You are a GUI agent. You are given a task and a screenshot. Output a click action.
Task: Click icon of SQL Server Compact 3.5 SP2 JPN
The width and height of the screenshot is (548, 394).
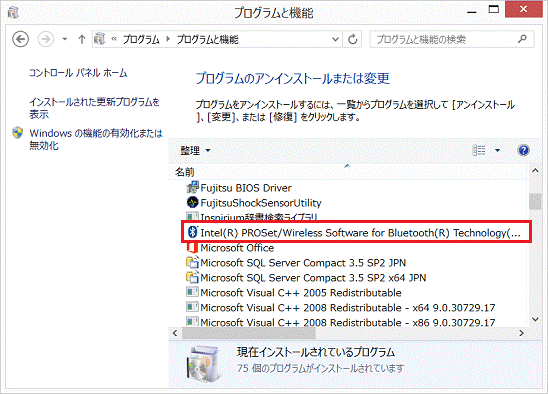(x=192, y=262)
